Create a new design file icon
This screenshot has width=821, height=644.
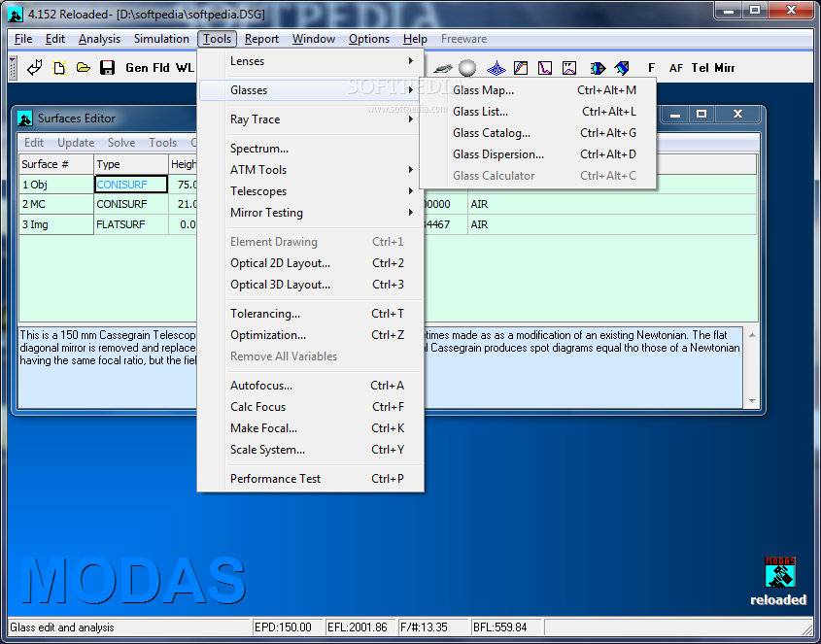coord(59,68)
